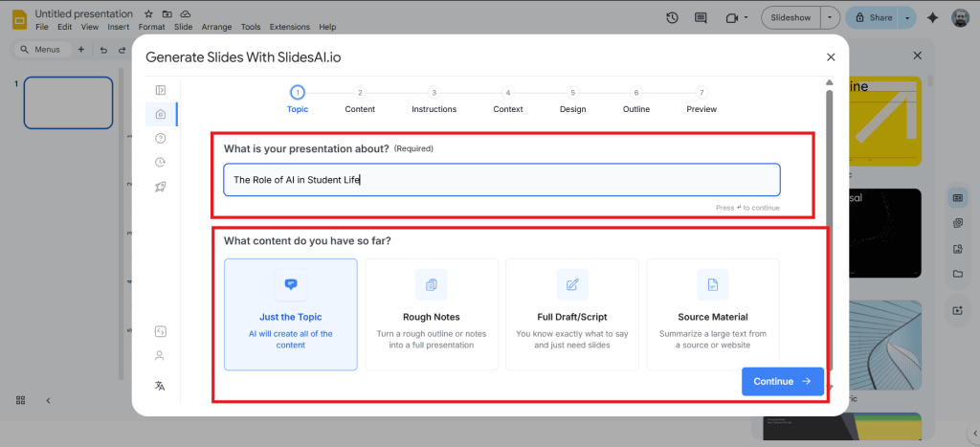Open the comments icon in the header

(x=701, y=18)
